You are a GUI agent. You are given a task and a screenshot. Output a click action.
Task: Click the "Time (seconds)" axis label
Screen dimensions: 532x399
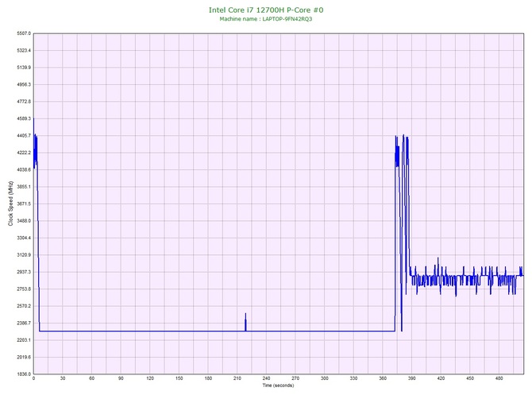pos(278,385)
